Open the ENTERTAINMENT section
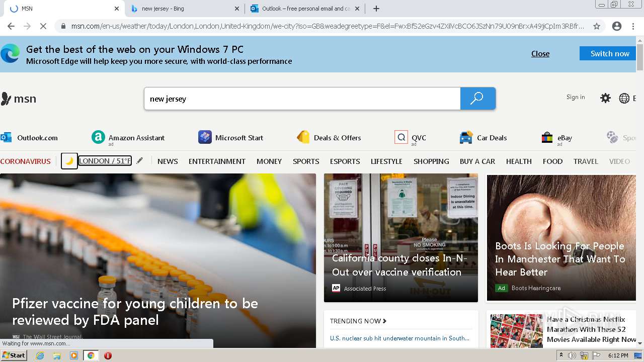644x362 pixels. point(217,161)
